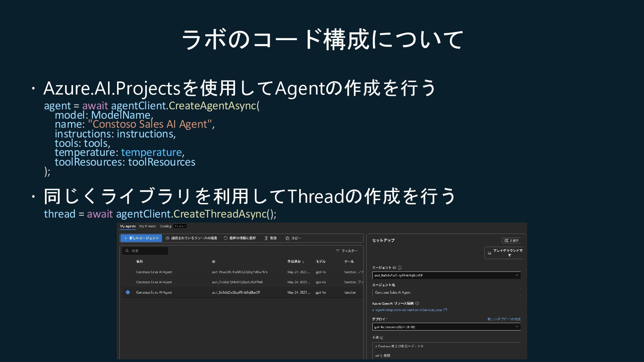Click the trash icon for 削除

(x=266, y=238)
